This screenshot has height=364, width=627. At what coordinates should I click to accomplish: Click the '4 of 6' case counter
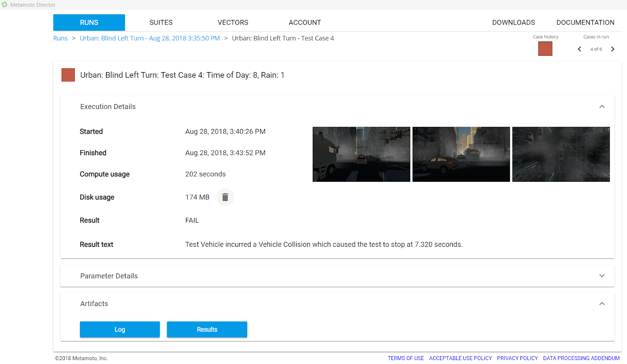click(x=596, y=49)
